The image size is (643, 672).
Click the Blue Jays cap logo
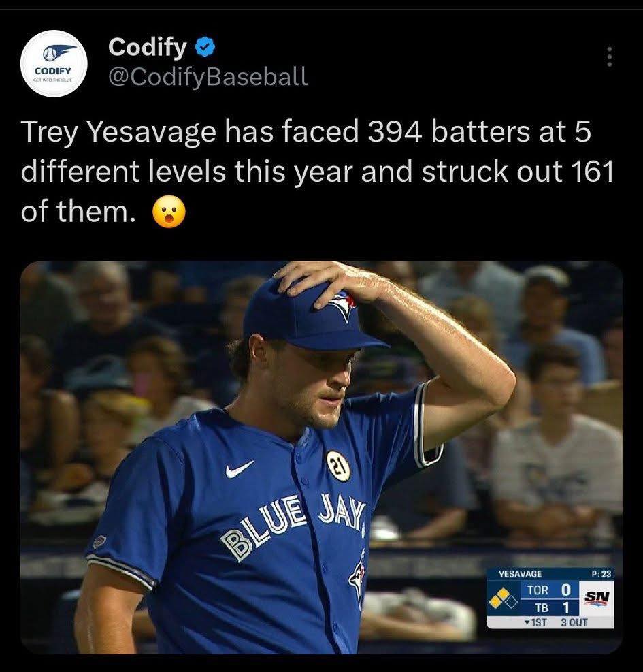pos(342,305)
